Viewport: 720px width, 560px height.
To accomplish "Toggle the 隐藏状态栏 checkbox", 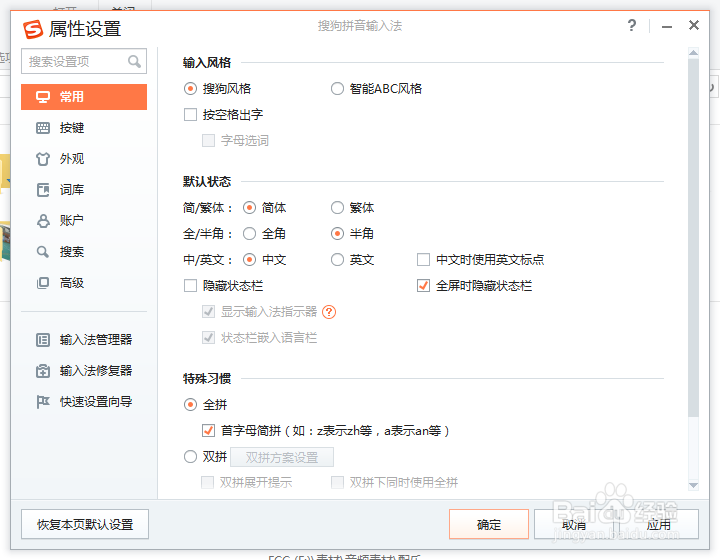I will [190, 286].
